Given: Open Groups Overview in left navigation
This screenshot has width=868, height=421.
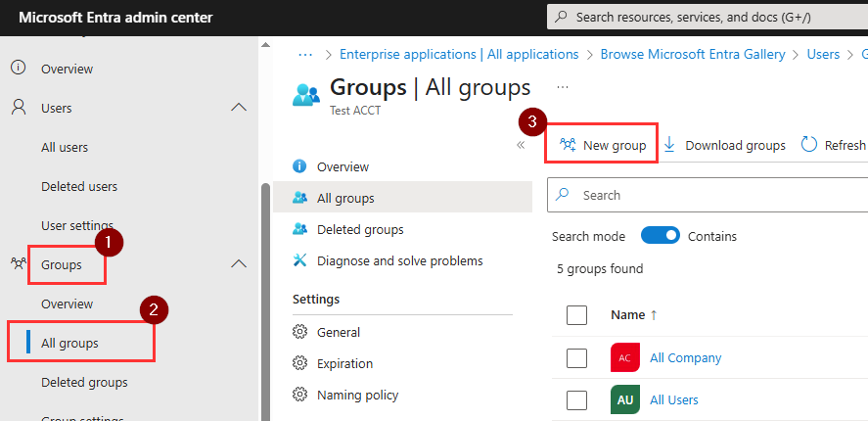Looking at the screenshot, I should (x=67, y=304).
